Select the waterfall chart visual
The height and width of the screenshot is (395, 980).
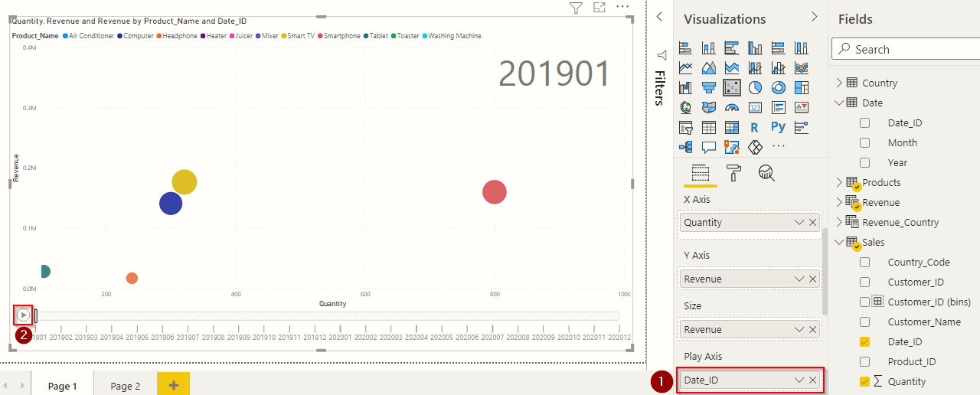pos(686,88)
